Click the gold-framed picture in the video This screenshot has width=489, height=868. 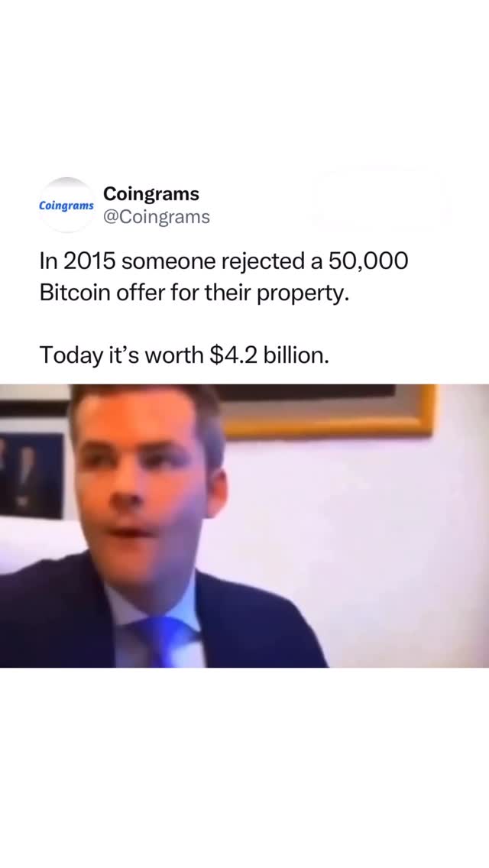[x=327, y=410]
